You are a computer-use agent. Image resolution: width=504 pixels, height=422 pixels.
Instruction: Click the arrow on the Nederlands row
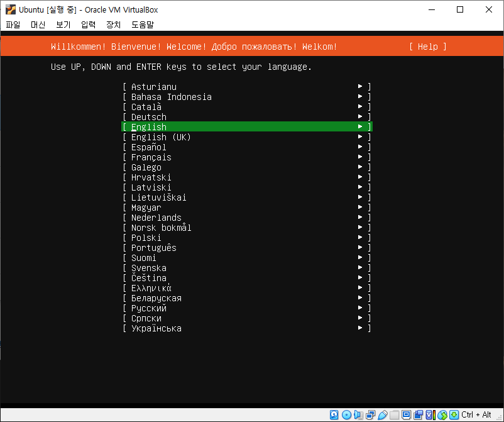pyautogui.click(x=360, y=217)
